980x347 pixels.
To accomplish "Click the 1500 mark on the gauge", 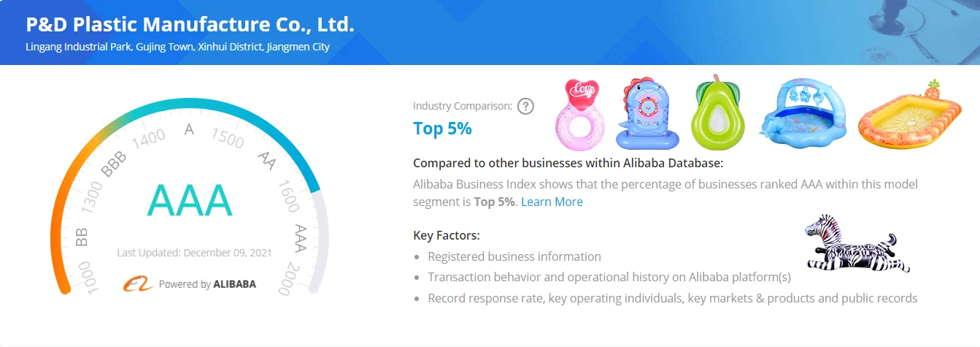I will coord(228,137).
